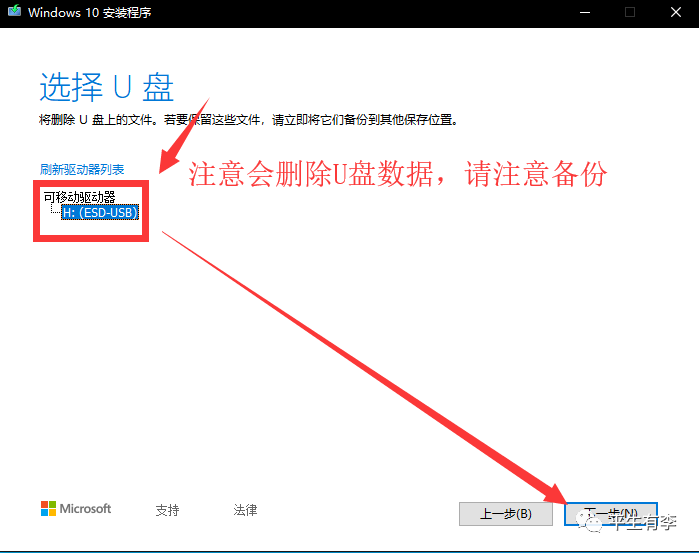Open the 法律 legal link
The height and width of the screenshot is (553, 699).
click(245, 510)
